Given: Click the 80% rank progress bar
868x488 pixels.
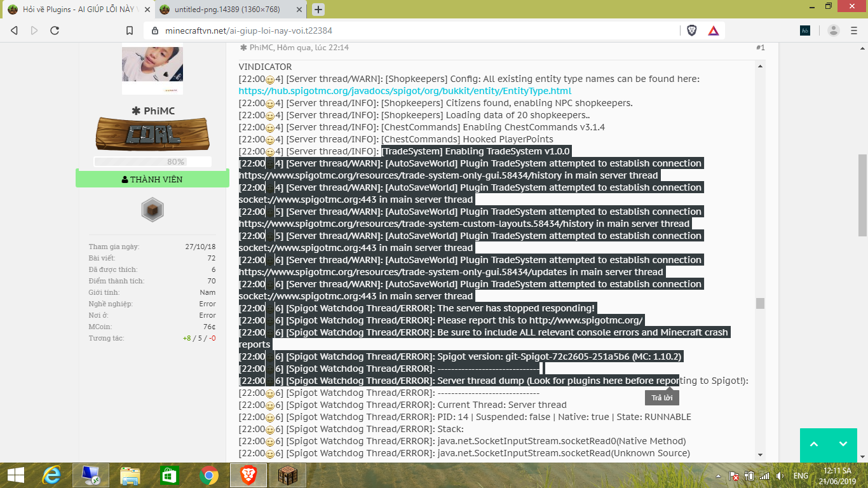Looking at the screenshot, I should click(153, 162).
